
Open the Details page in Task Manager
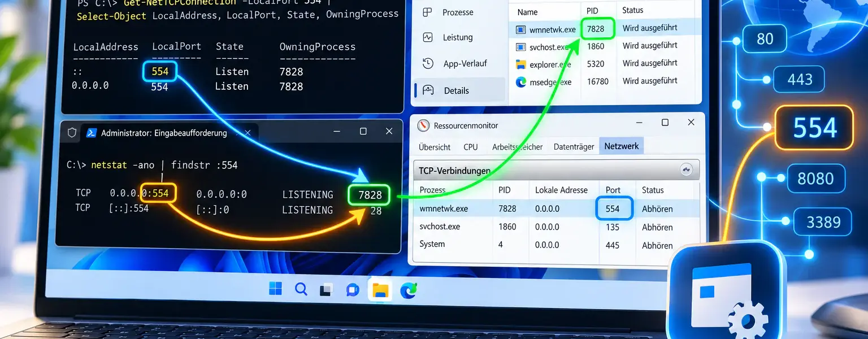(x=458, y=90)
